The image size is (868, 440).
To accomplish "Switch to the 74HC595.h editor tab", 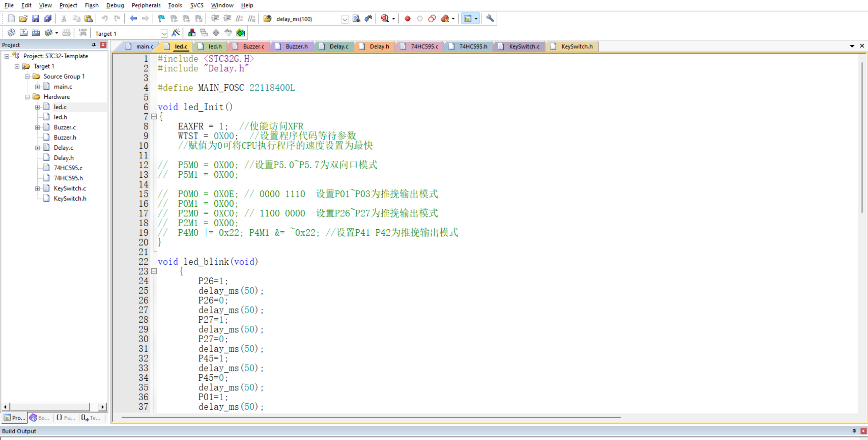I will tap(469, 46).
